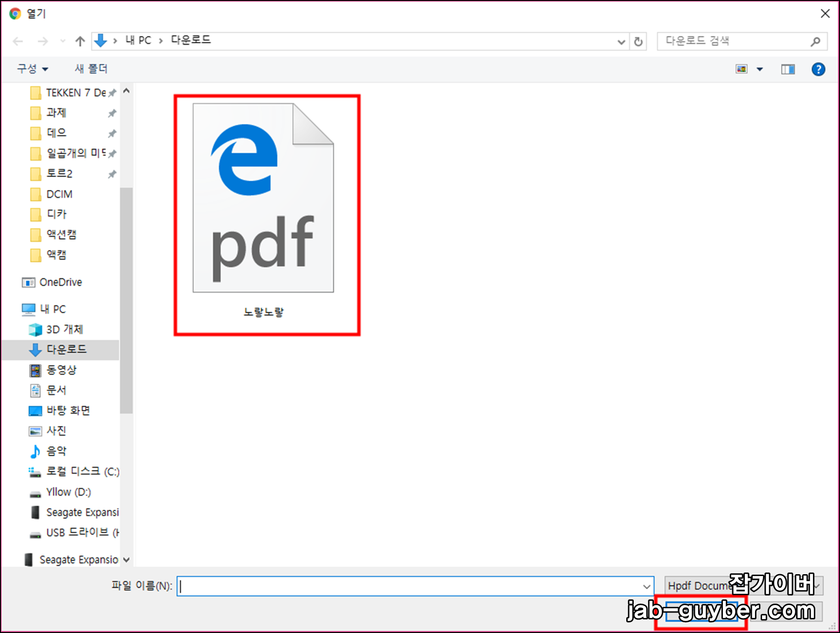Select 내 PC in the address path

pyautogui.click(x=138, y=41)
